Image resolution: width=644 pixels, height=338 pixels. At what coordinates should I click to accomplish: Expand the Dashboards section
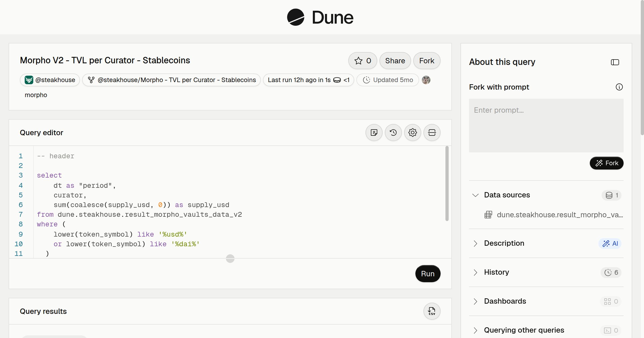click(475, 301)
